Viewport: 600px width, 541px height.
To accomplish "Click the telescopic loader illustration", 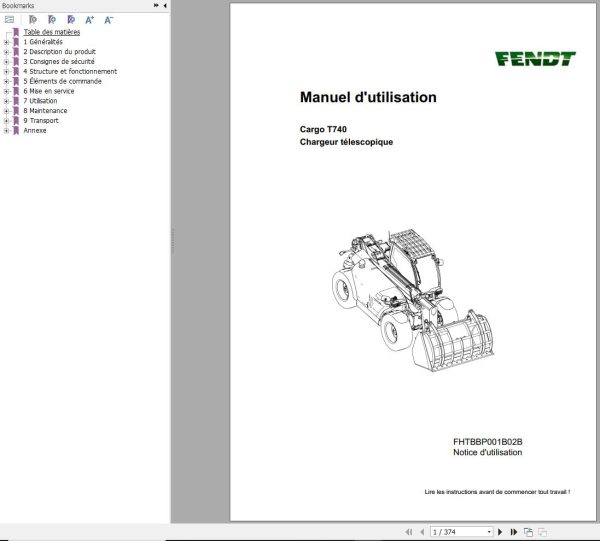I will [413, 300].
